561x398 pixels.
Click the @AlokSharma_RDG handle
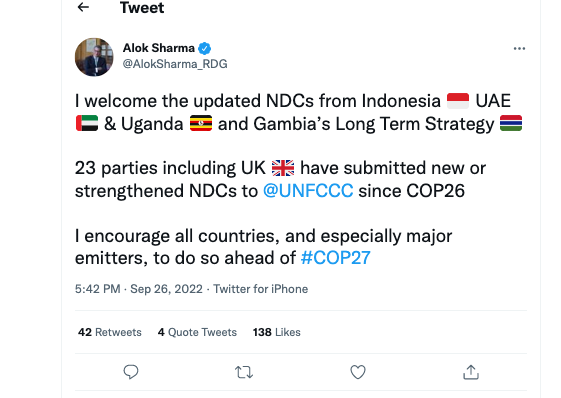(175, 64)
